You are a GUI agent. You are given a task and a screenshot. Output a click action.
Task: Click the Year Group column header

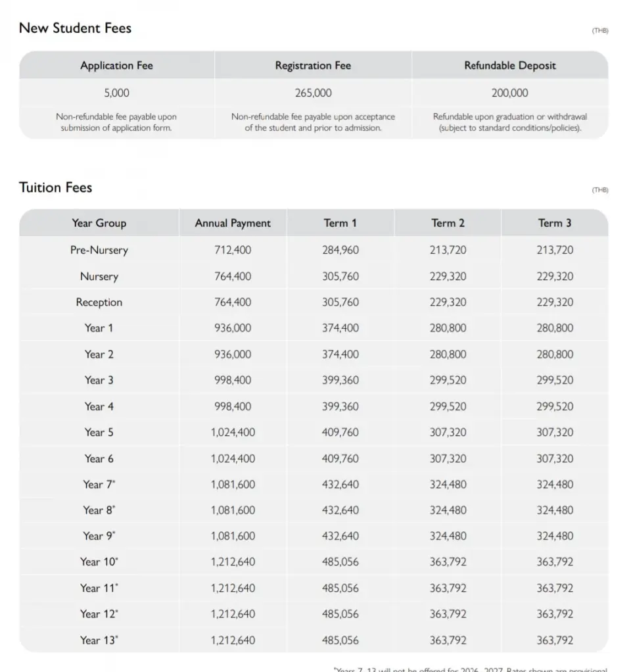click(x=99, y=223)
